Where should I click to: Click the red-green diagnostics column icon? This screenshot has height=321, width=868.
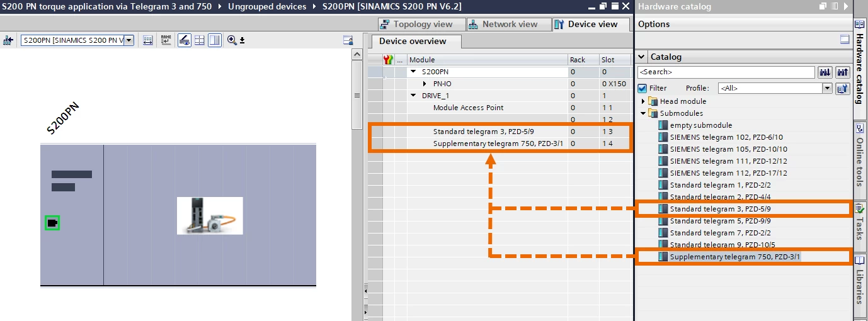[x=388, y=60]
